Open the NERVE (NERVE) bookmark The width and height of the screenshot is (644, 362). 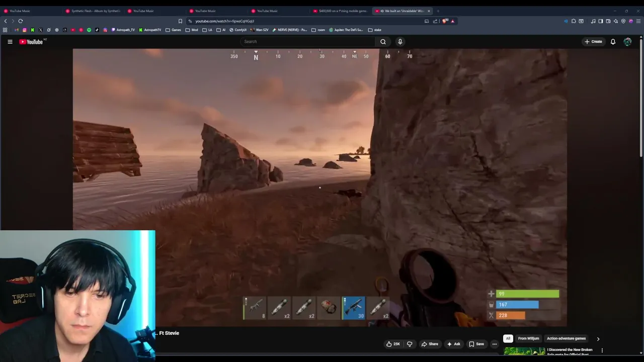(290, 30)
